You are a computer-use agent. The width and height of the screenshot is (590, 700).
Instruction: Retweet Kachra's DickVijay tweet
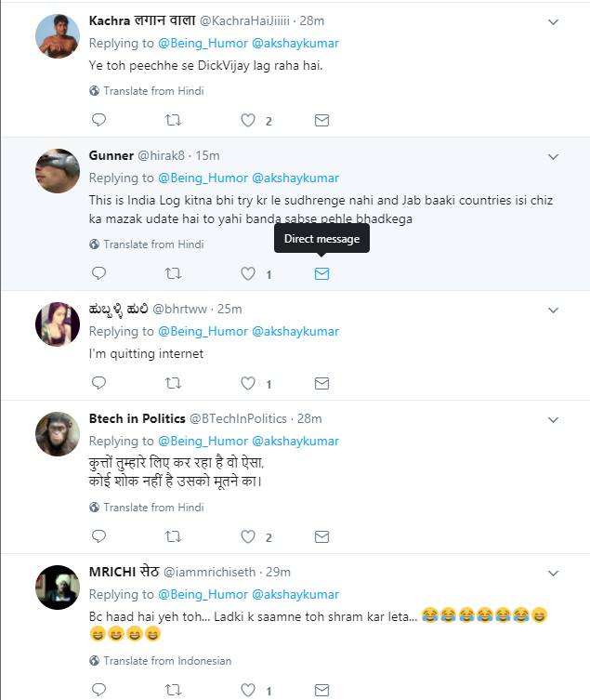(173, 120)
